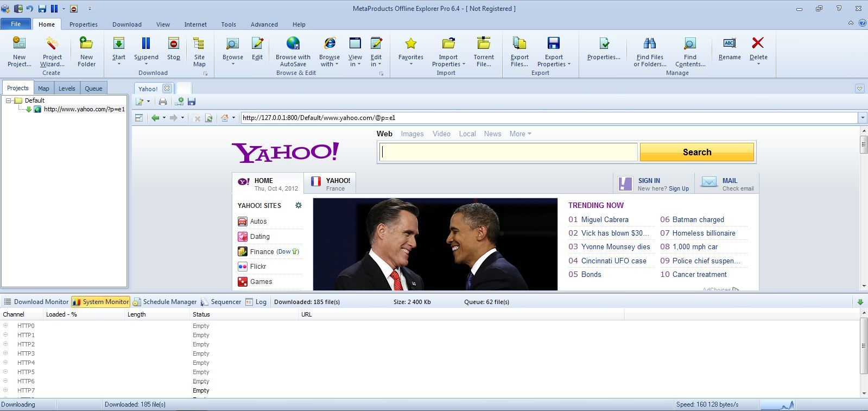This screenshot has height=411, width=868.
Task: Launch the Project Wizard
Action: tap(52, 52)
